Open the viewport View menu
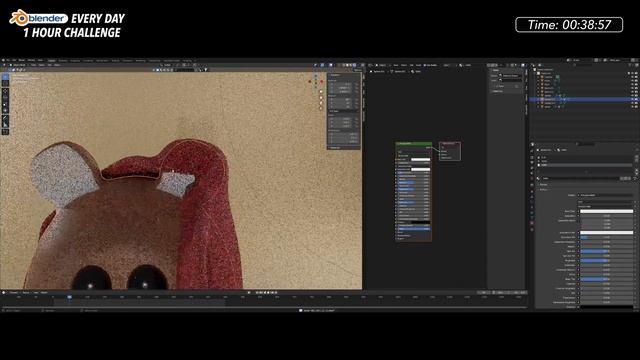This screenshot has width=640, height=360. pos(34,65)
